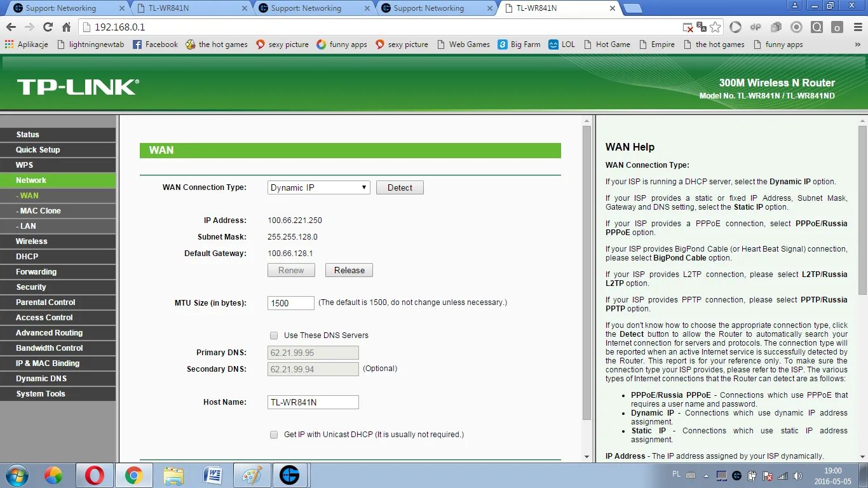The width and height of the screenshot is (868, 488).
Task: Click the Detect button next to connection type
Action: (x=400, y=187)
